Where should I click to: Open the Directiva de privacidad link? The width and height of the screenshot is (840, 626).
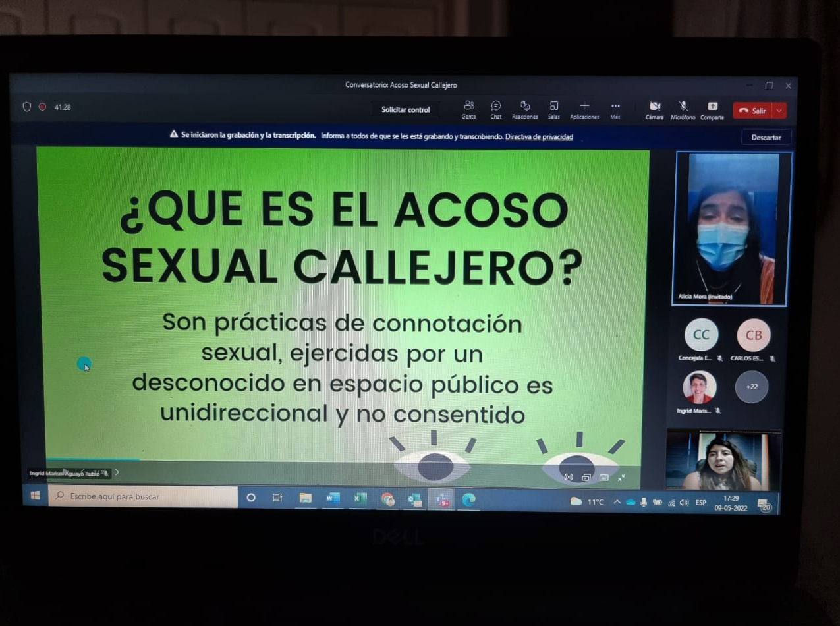(x=538, y=137)
